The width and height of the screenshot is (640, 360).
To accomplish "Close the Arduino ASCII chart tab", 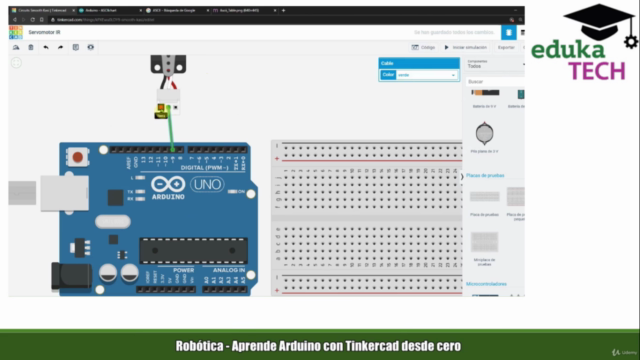I will tap(141, 10).
